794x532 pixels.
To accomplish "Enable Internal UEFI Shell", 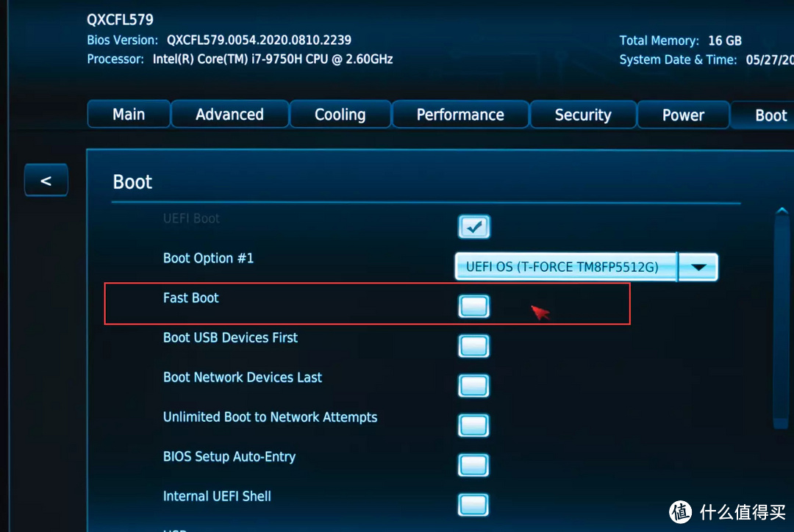I will [473, 505].
